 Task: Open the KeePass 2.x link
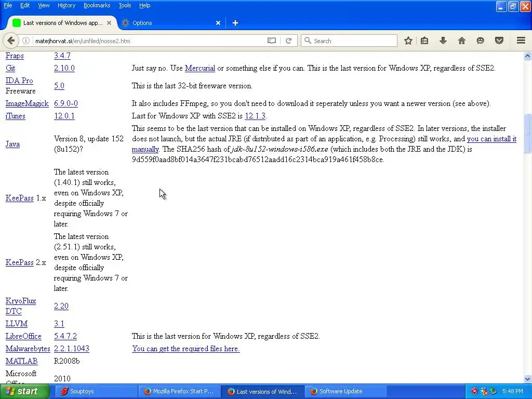pos(19,262)
